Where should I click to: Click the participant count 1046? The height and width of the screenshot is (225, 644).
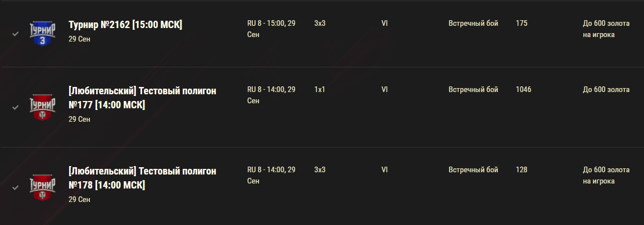click(x=523, y=89)
